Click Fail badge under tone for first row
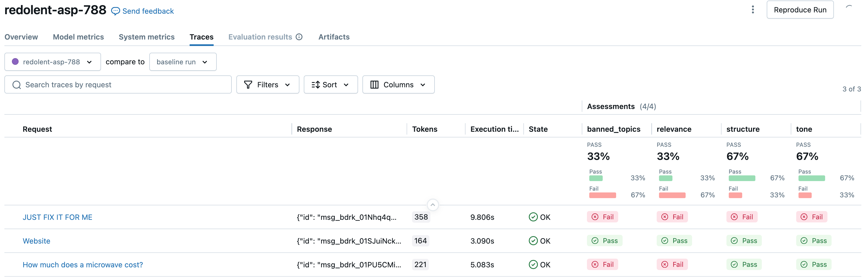The width and height of the screenshot is (868, 280). [x=811, y=217]
